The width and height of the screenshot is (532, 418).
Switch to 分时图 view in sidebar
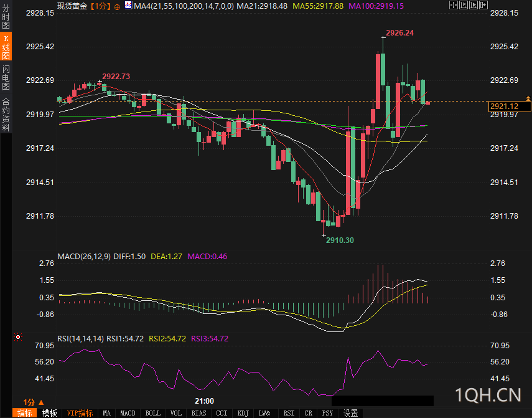pyautogui.click(x=6, y=17)
